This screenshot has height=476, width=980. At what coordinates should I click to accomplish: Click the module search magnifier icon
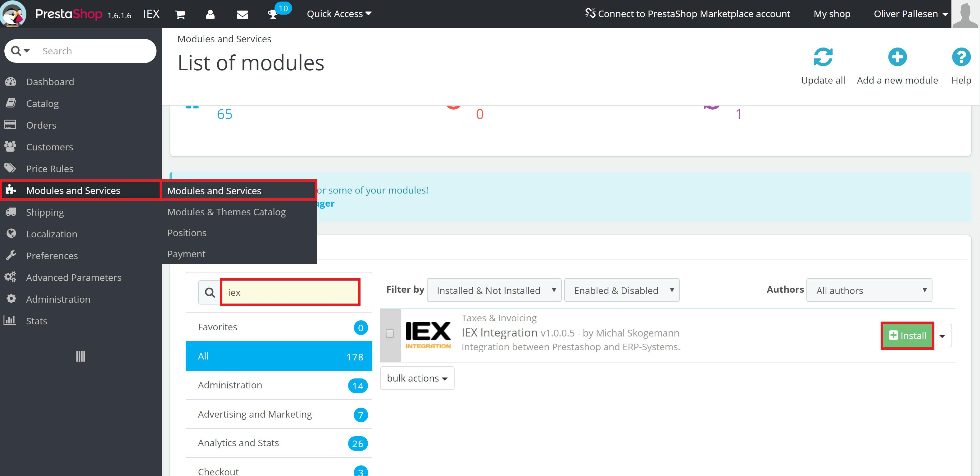[210, 292]
